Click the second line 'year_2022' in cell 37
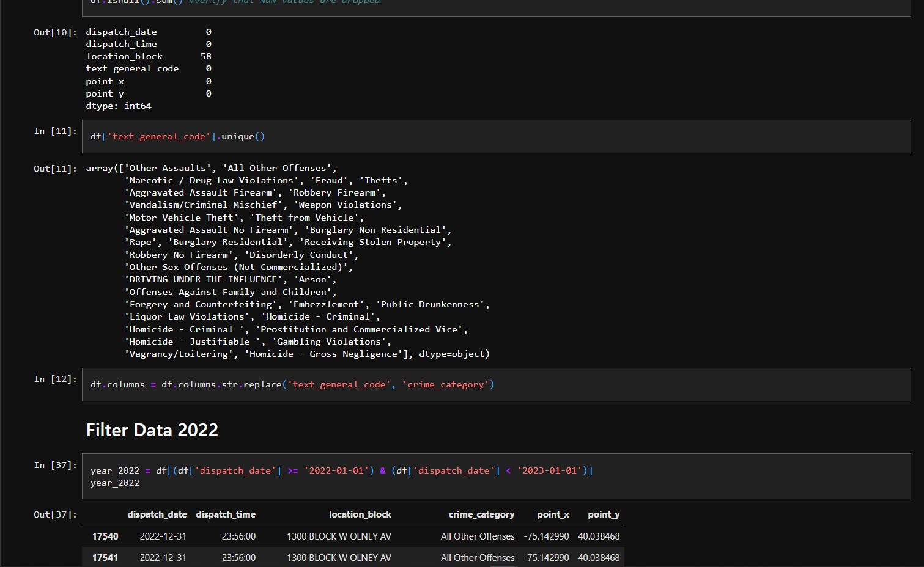Viewport: 924px width, 567px height. click(x=115, y=483)
